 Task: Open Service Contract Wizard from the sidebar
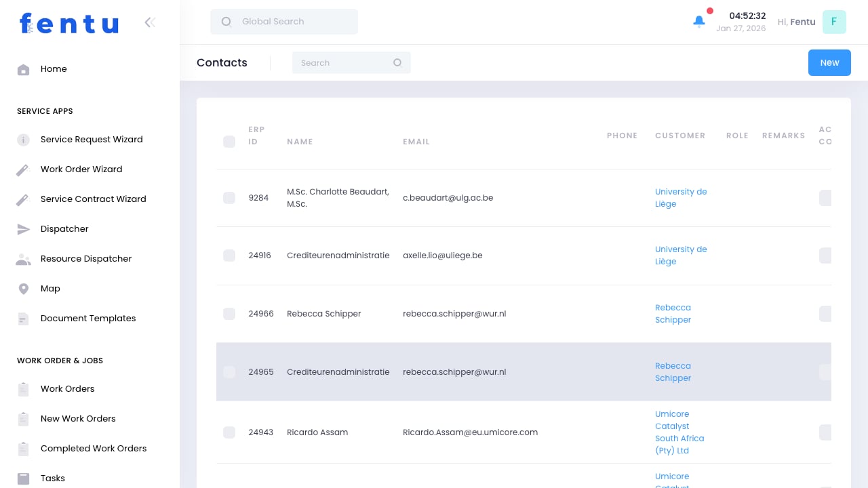tap(94, 199)
